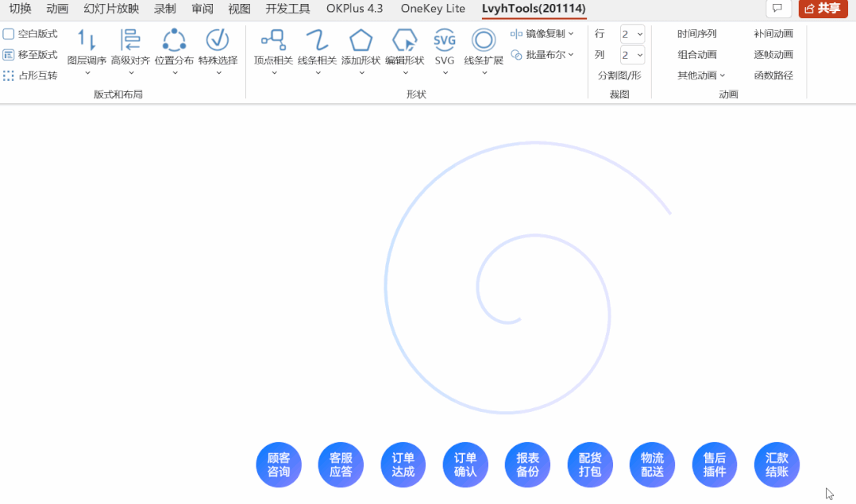Expand the 线条相关 dropdown arrow
Screen dimensions: 856x504
pyautogui.click(x=318, y=73)
